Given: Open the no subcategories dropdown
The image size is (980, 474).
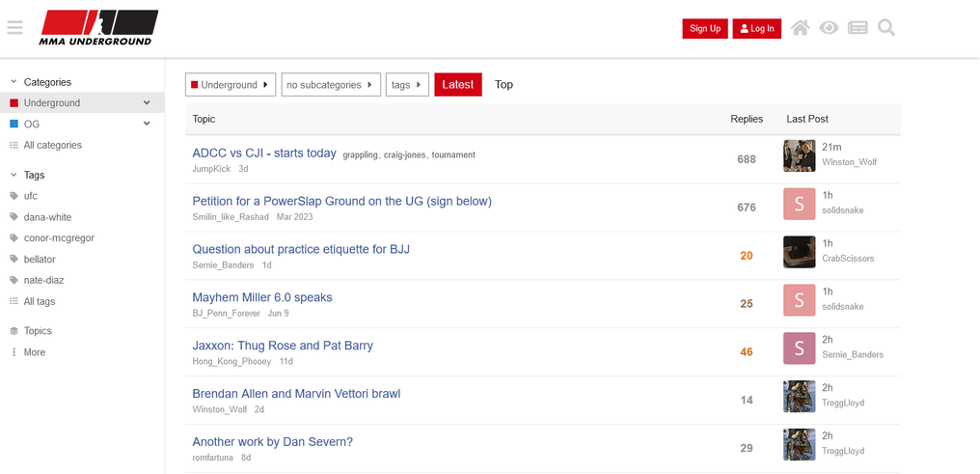Looking at the screenshot, I should click(331, 84).
